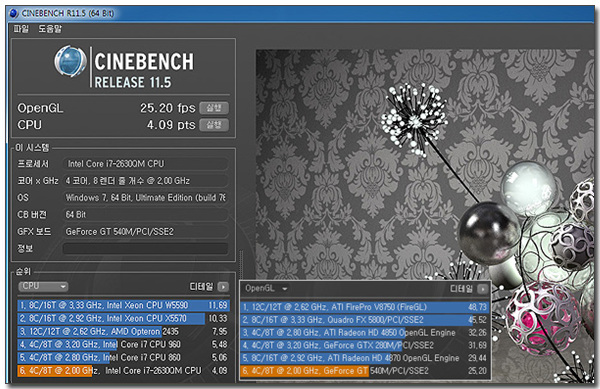Open the 파일 menu

coord(21,29)
